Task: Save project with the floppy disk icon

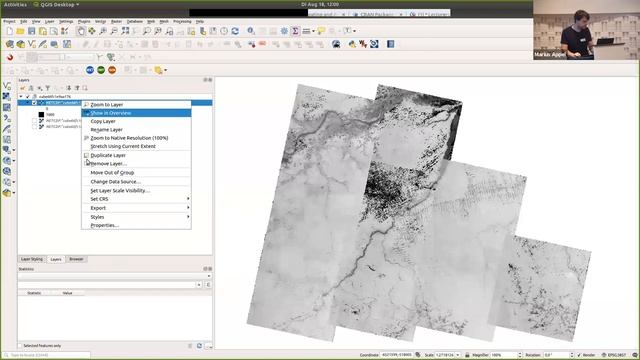Action: (31, 31)
